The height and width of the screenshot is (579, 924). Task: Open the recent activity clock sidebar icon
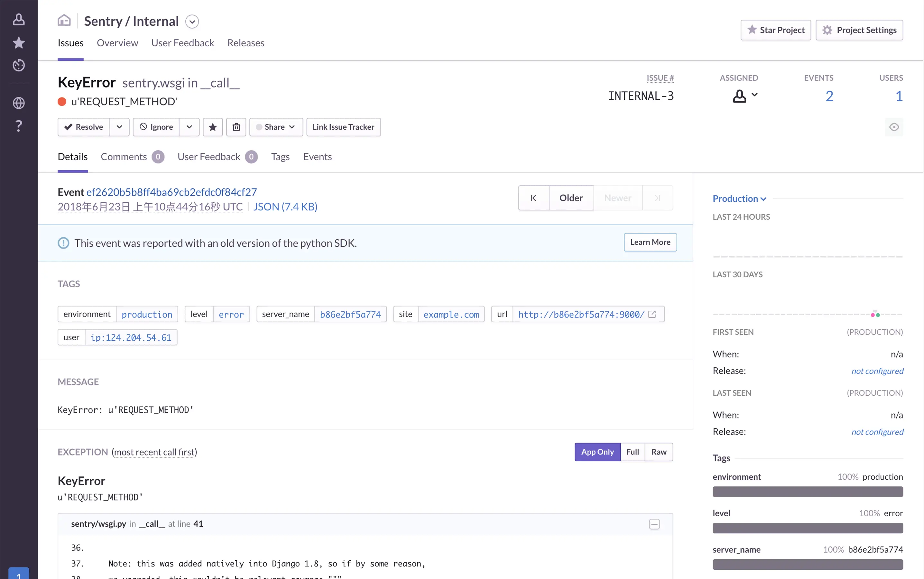coord(18,65)
